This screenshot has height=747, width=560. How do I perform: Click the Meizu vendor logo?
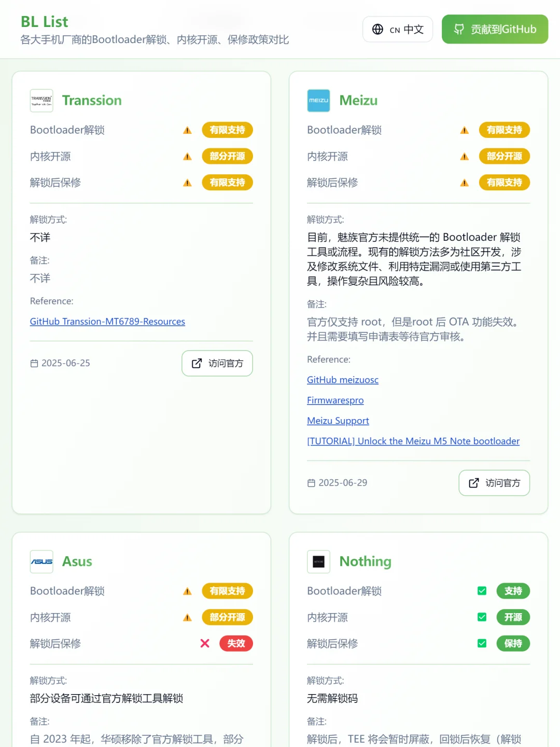point(318,101)
